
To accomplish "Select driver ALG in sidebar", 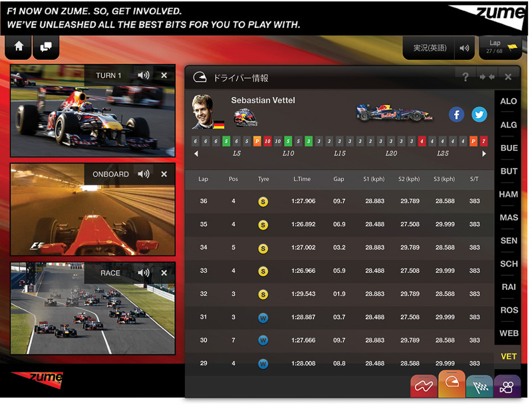I will click(x=508, y=125).
